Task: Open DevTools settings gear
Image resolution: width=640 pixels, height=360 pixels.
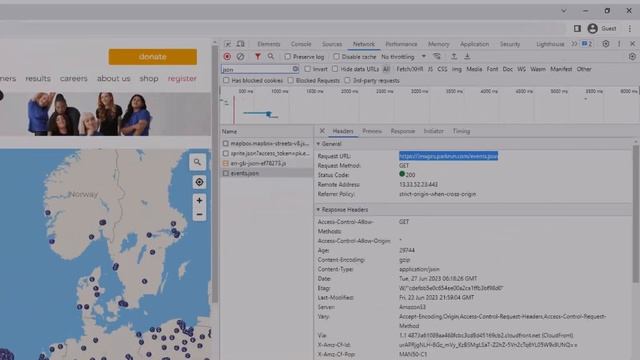Action: 606,44
